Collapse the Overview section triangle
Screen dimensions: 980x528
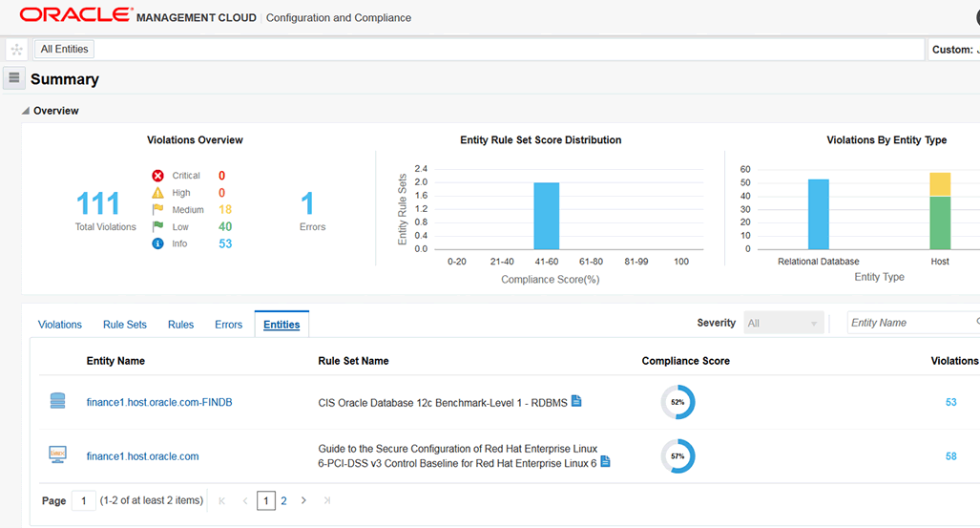click(26, 111)
